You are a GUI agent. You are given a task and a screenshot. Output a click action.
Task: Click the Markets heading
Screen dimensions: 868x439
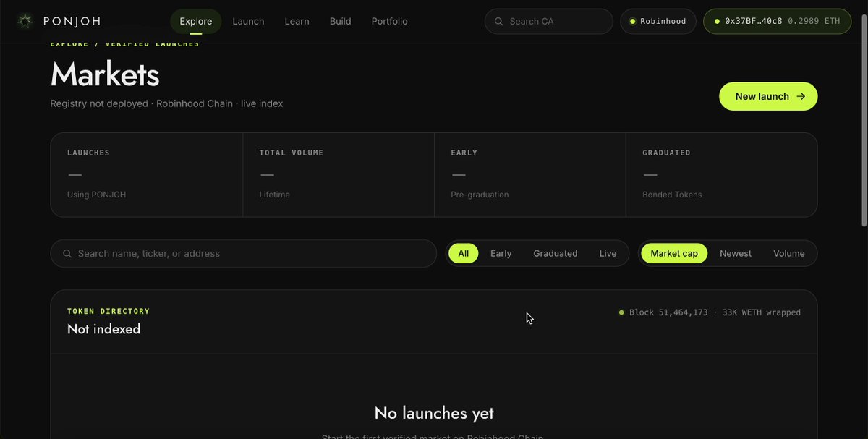[x=105, y=74]
